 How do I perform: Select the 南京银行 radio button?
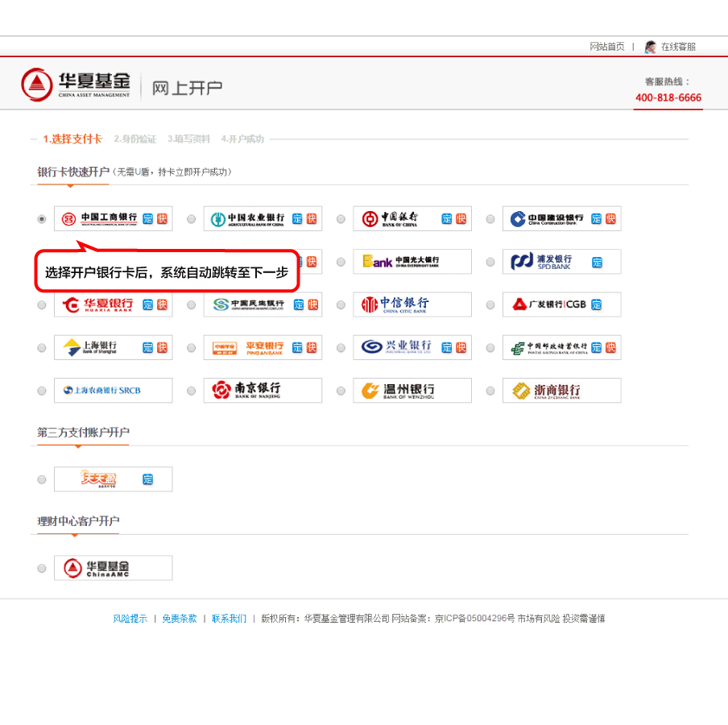[x=192, y=391]
